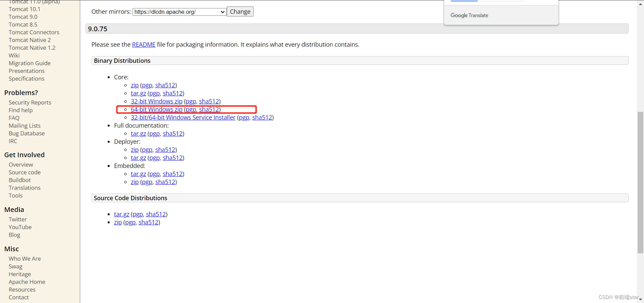This screenshot has height=303, width=644.
Task: Open Tomcat 10.1 in sidebar
Action: pyautogui.click(x=24, y=9)
